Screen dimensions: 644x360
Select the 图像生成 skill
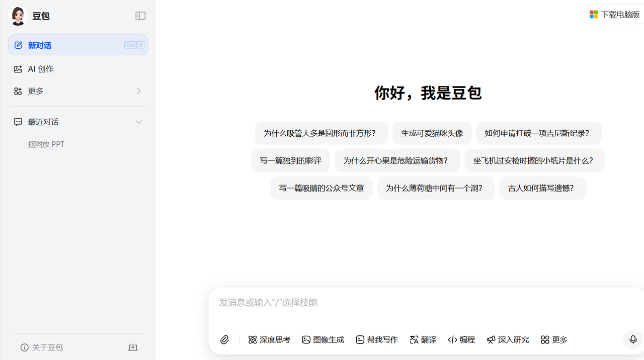pyautogui.click(x=323, y=340)
